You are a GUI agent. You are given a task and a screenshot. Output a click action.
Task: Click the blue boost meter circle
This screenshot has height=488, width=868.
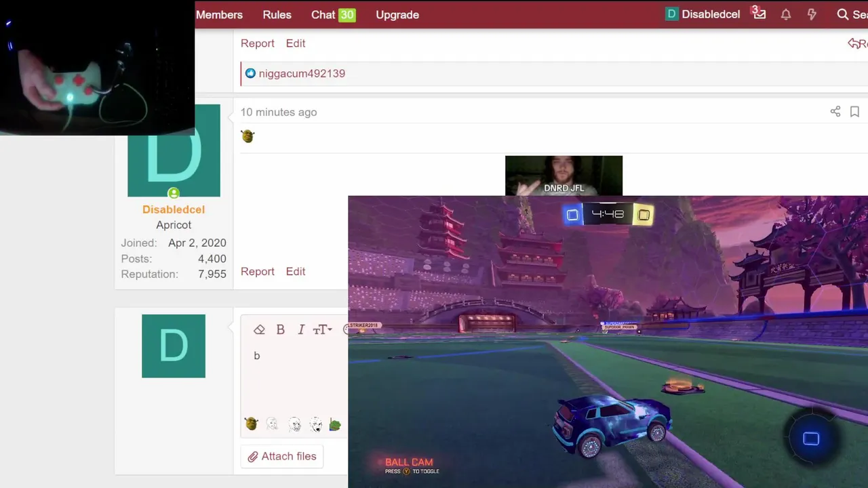coord(811,439)
